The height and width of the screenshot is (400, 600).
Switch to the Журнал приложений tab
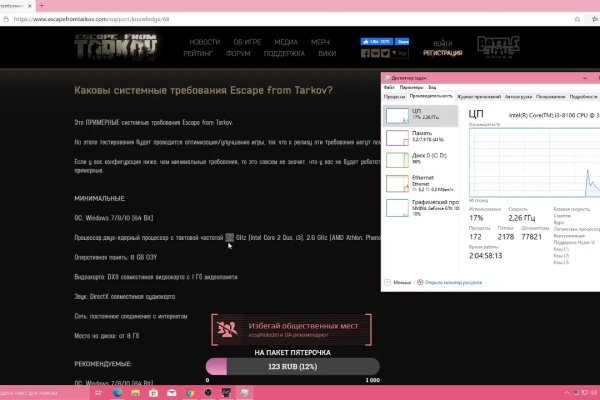click(479, 97)
